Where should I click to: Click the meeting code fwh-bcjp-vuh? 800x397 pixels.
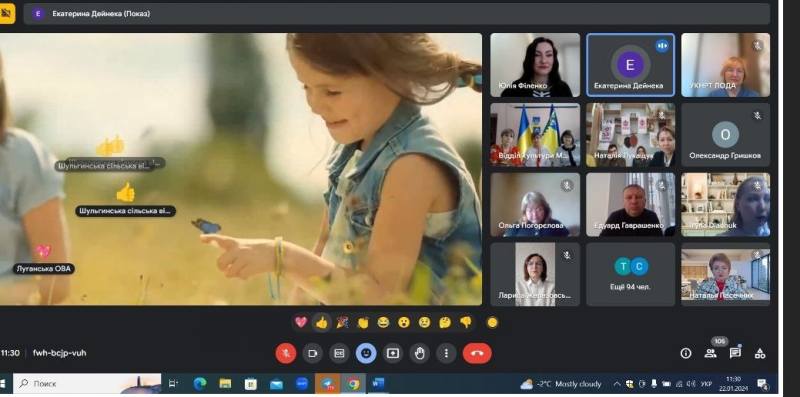tap(60, 353)
